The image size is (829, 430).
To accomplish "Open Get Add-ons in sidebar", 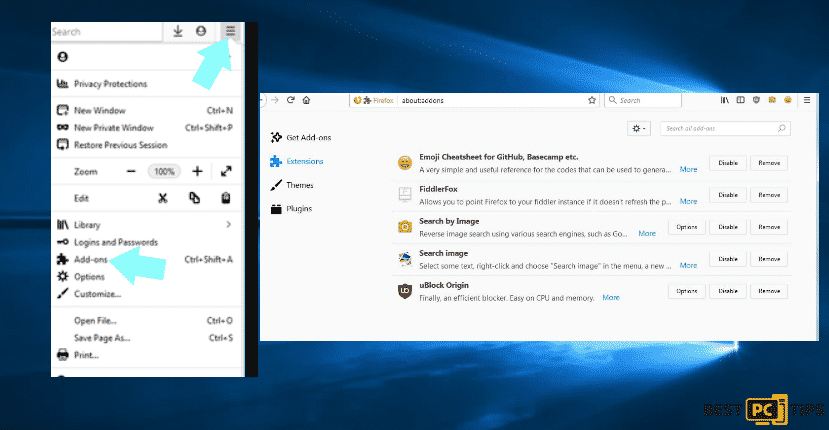I will click(301, 138).
